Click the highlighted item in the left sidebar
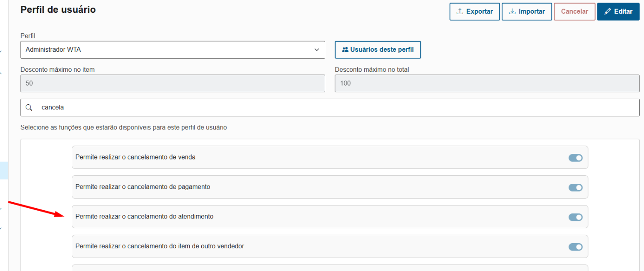The width and height of the screenshot is (644, 271). pyautogui.click(x=4, y=170)
